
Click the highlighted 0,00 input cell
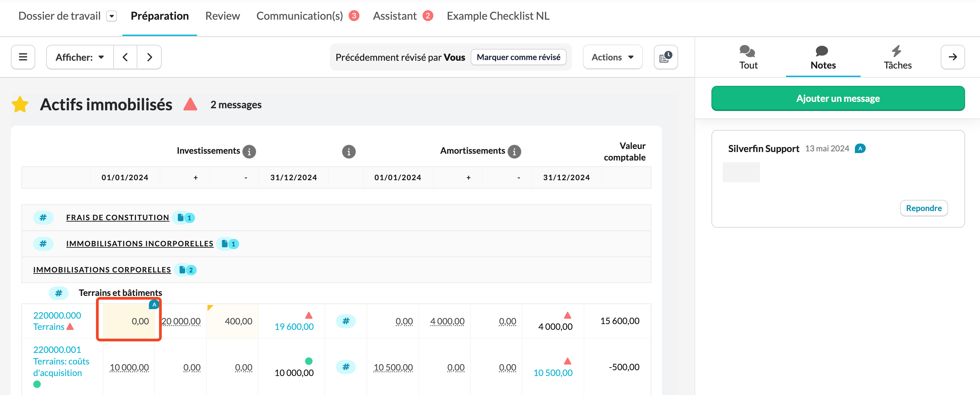click(x=129, y=321)
